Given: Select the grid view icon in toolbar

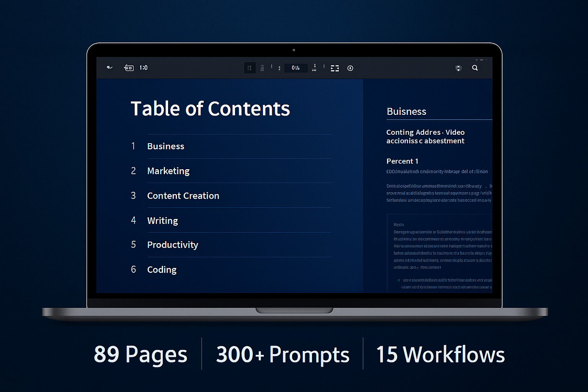Looking at the screenshot, I should (250, 68).
